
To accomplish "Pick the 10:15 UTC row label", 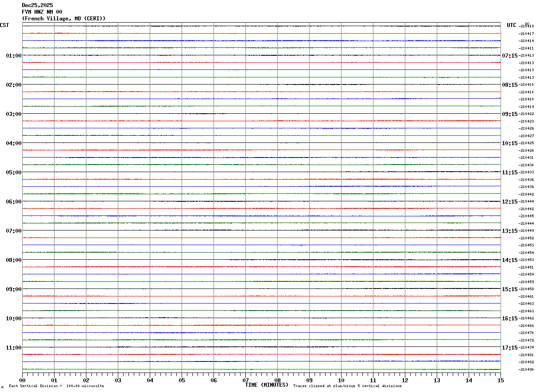I will point(510,143).
